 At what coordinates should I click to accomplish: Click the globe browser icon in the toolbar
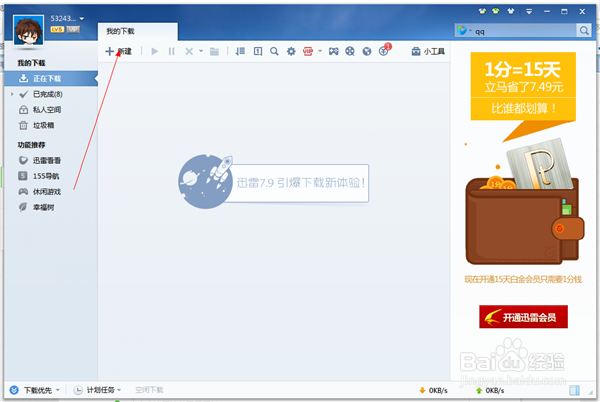click(x=367, y=51)
